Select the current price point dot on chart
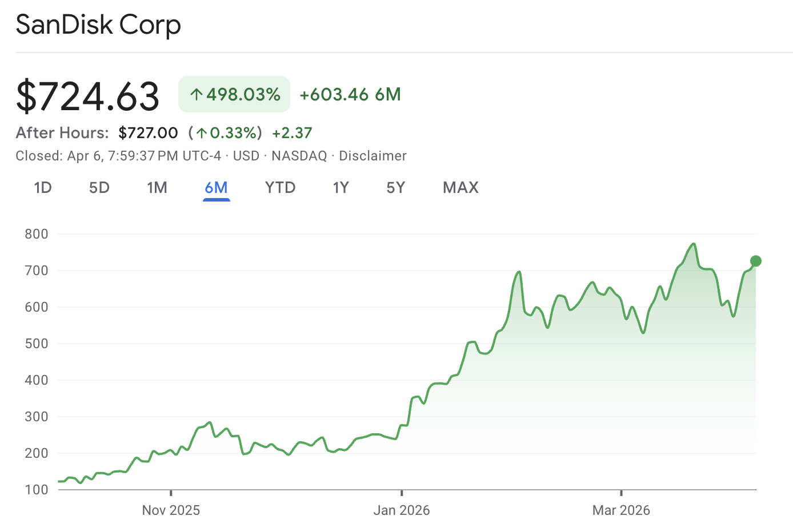 tap(755, 261)
